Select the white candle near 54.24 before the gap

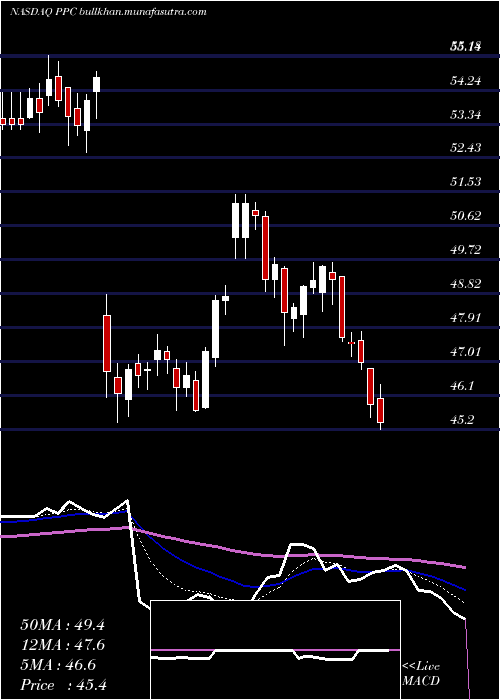click(96, 84)
